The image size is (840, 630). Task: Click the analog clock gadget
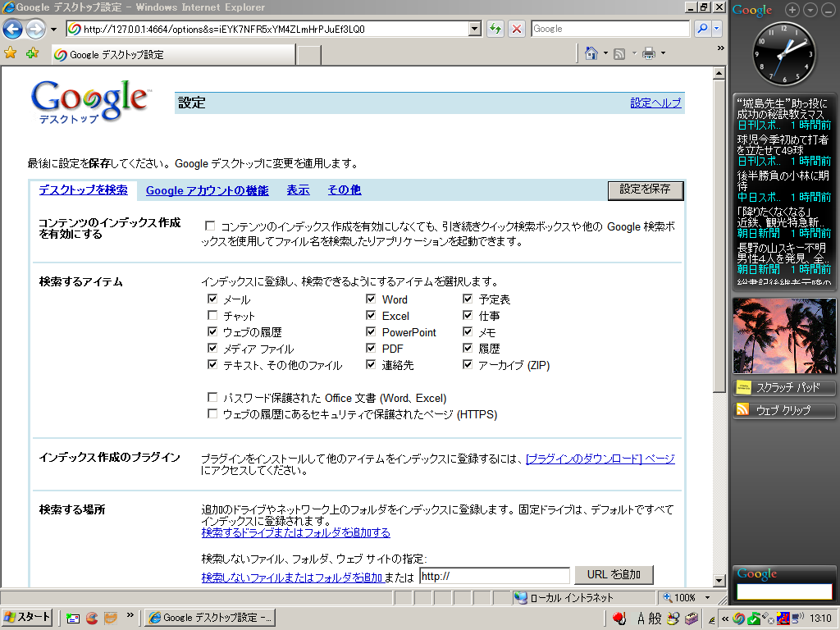click(783, 52)
